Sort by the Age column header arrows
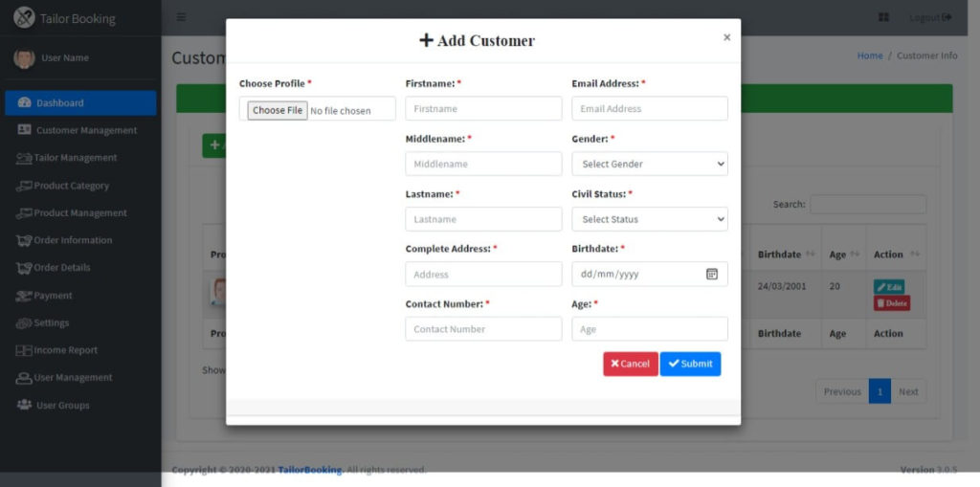 tap(855, 255)
